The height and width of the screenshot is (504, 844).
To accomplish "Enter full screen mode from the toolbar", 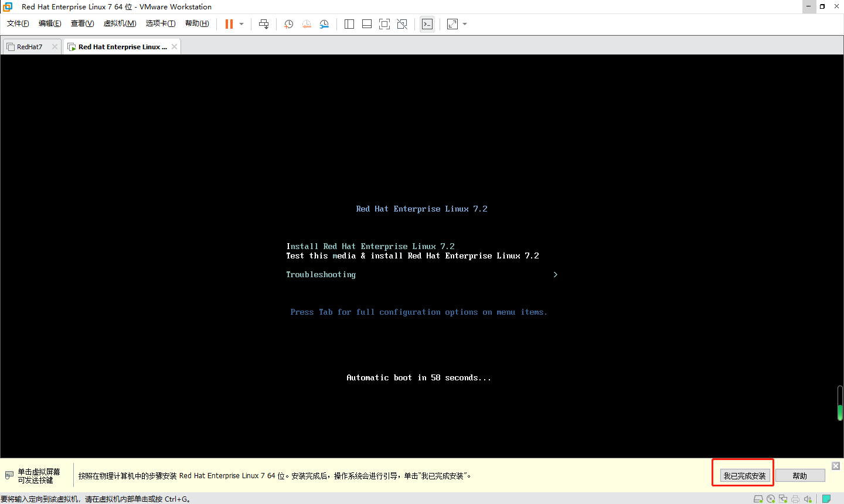I will (x=384, y=24).
